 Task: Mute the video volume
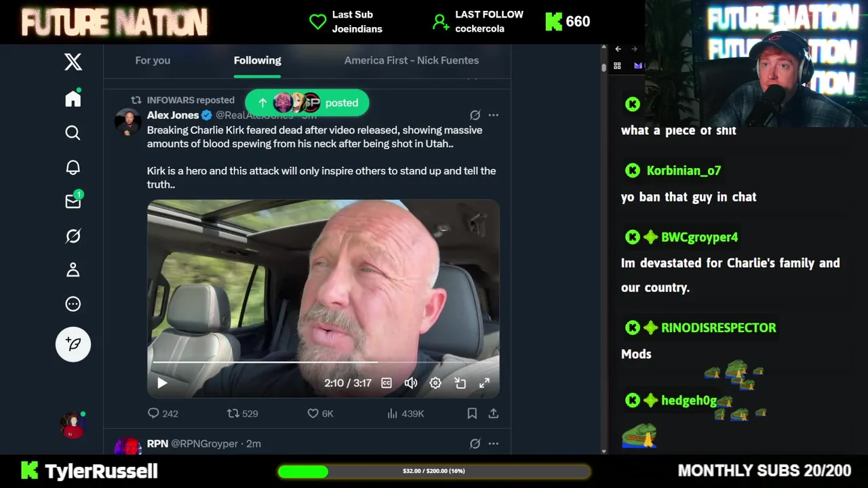click(x=411, y=383)
